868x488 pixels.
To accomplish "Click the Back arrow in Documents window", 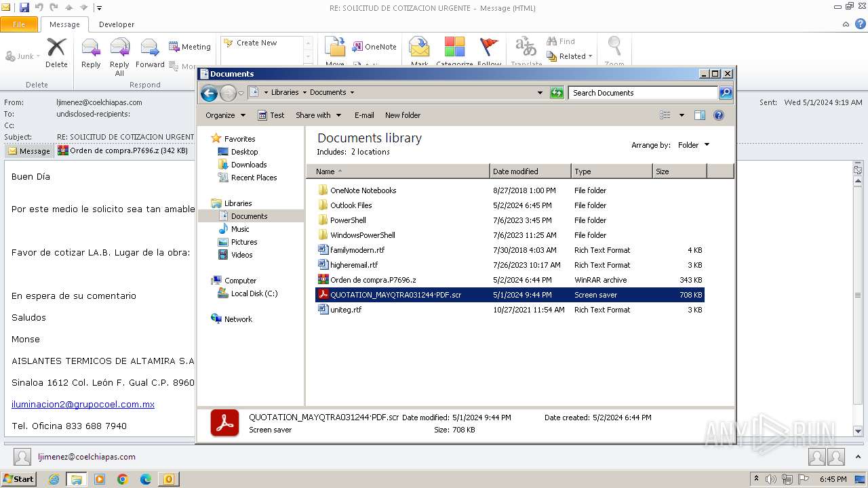I will click(x=210, y=93).
